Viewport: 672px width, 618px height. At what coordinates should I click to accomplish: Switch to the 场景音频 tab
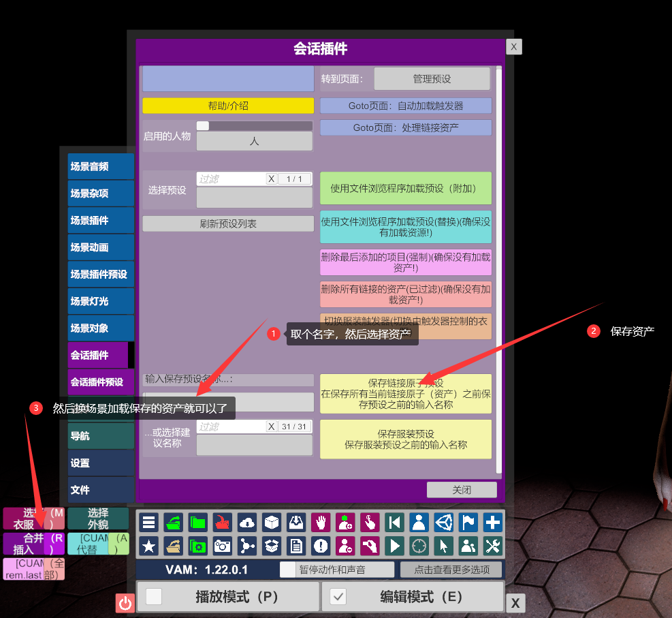click(x=101, y=166)
